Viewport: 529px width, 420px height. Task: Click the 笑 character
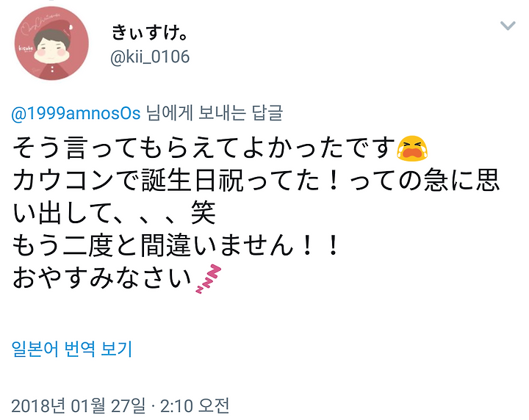203,213
